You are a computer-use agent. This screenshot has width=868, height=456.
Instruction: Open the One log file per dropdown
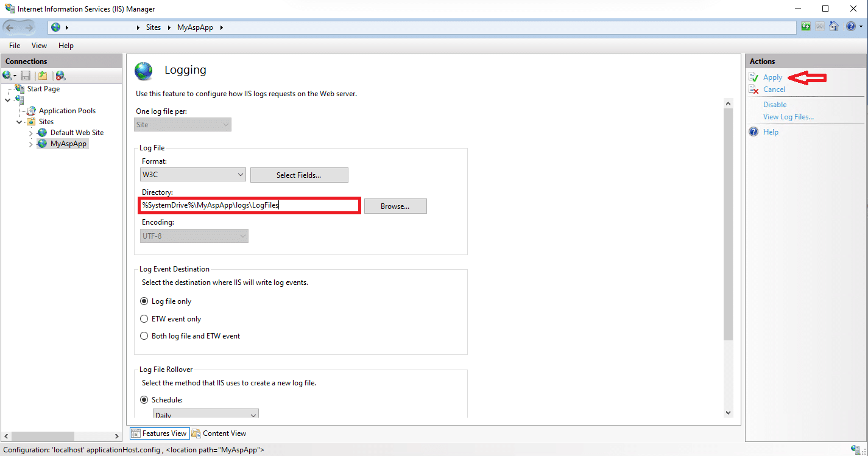(183, 125)
